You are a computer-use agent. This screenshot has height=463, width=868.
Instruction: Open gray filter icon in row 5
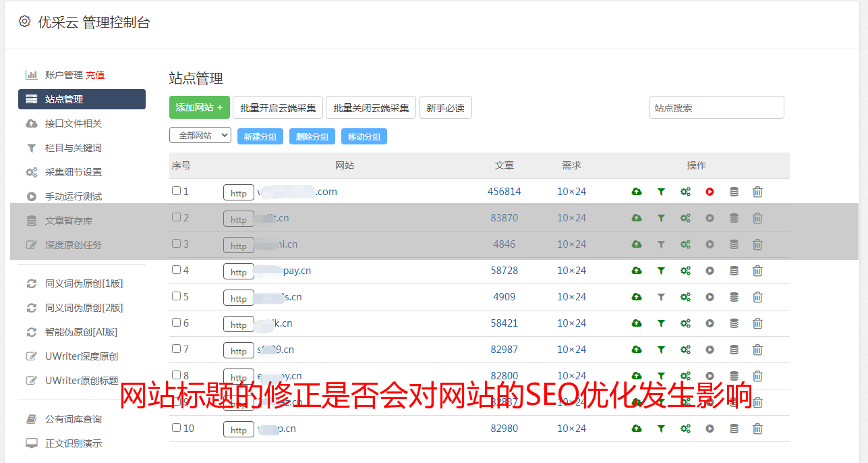tap(661, 297)
